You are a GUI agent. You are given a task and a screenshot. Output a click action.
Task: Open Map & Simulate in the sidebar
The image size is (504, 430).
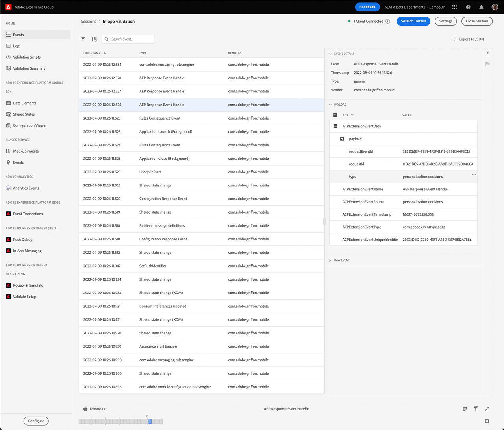(36, 151)
